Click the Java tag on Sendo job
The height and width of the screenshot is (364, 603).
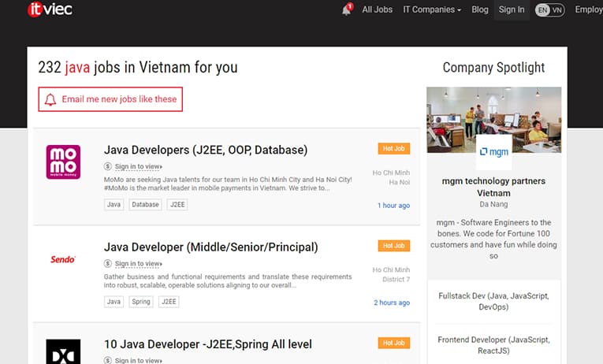[x=114, y=302]
